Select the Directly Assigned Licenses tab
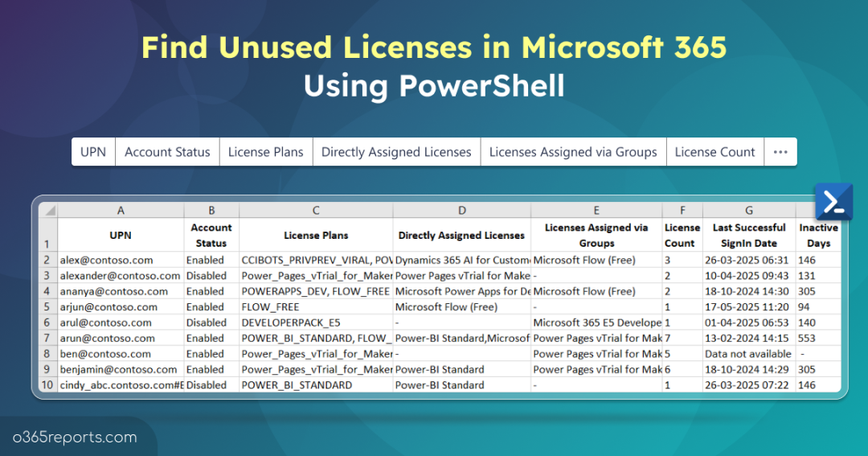Image resolution: width=868 pixels, height=456 pixels. (396, 152)
